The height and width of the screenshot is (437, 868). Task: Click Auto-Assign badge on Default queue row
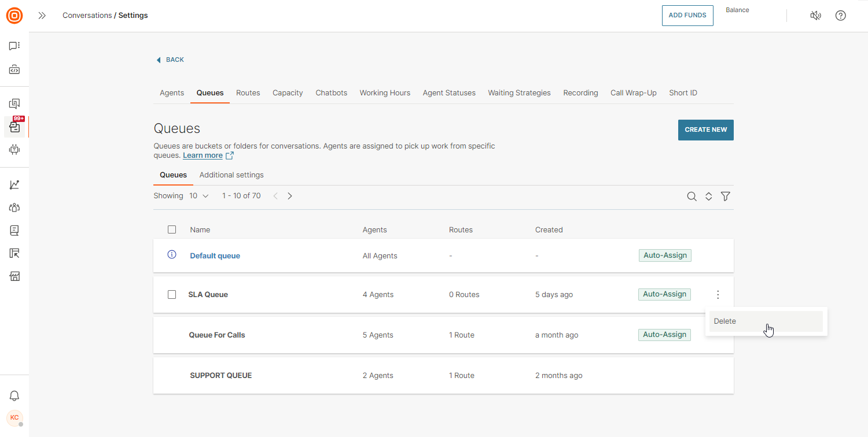665,255
